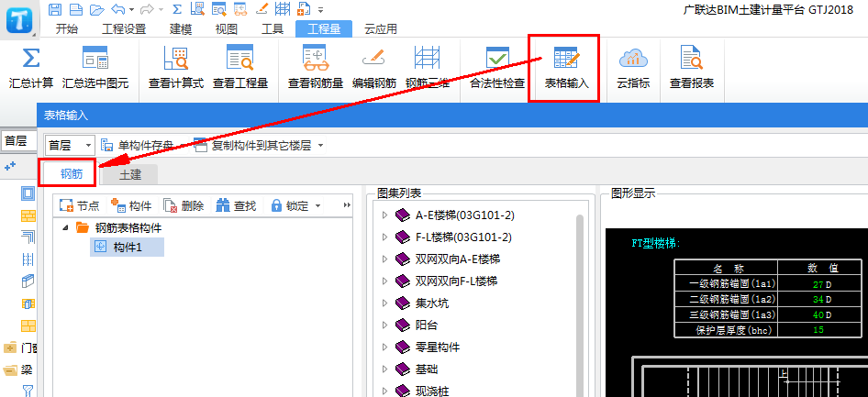Click the Save icon in quick access toolbar
Viewport: 868px width, 397px height.
(54, 9)
